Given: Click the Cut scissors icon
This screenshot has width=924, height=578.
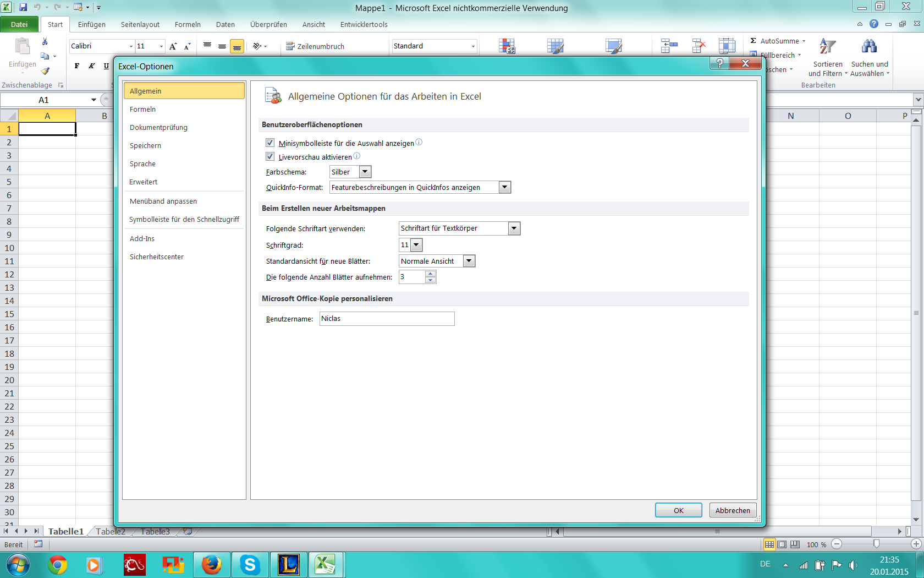Looking at the screenshot, I should point(45,42).
